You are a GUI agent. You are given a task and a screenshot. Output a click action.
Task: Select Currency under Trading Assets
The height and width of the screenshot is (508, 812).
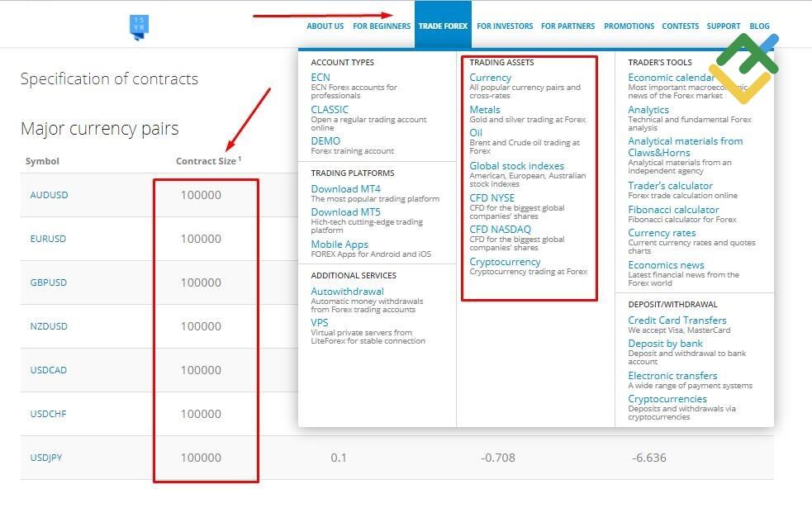[491, 78]
